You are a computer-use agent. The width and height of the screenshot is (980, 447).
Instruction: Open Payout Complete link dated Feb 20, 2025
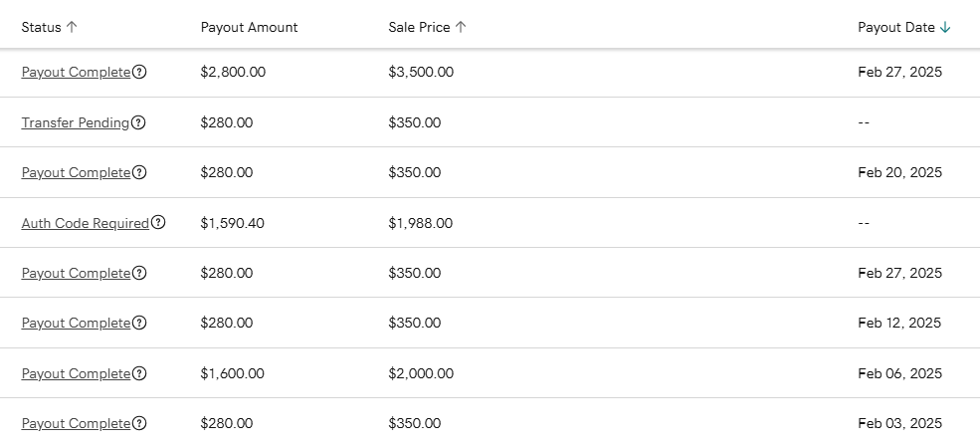(x=76, y=172)
